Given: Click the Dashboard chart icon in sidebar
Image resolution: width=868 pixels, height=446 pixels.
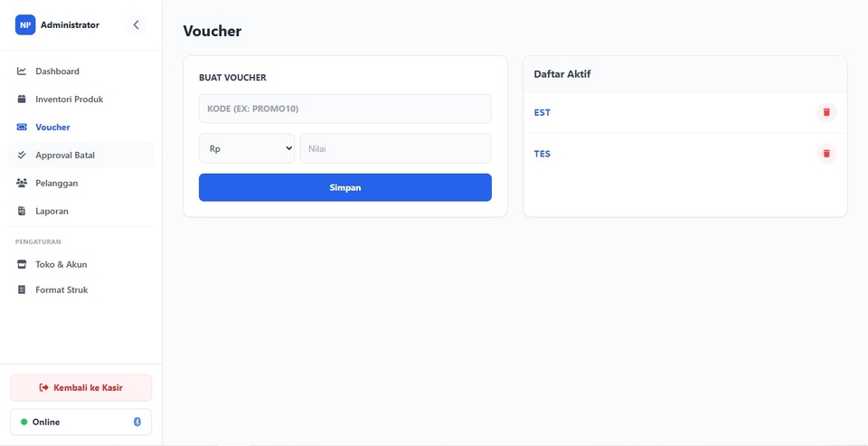Looking at the screenshot, I should tap(22, 71).
